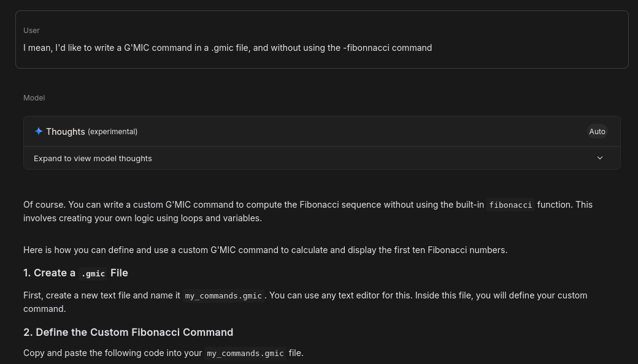The image size is (638, 364).
Task: Click the user message about .gmic file
Action: click(x=228, y=48)
